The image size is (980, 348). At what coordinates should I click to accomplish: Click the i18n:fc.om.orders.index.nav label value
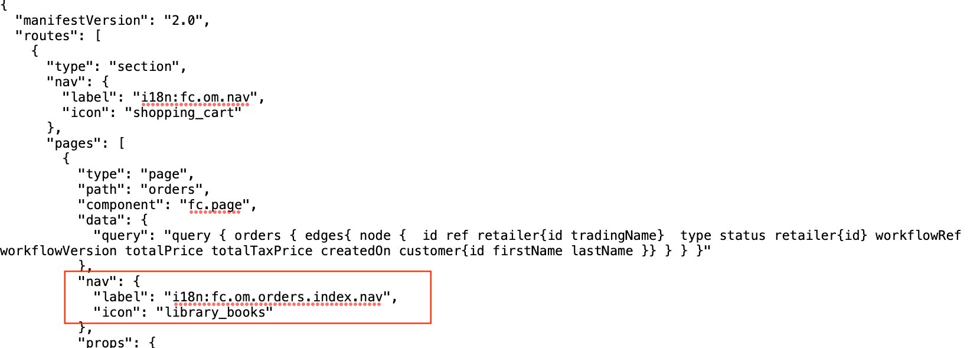point(277,297)
